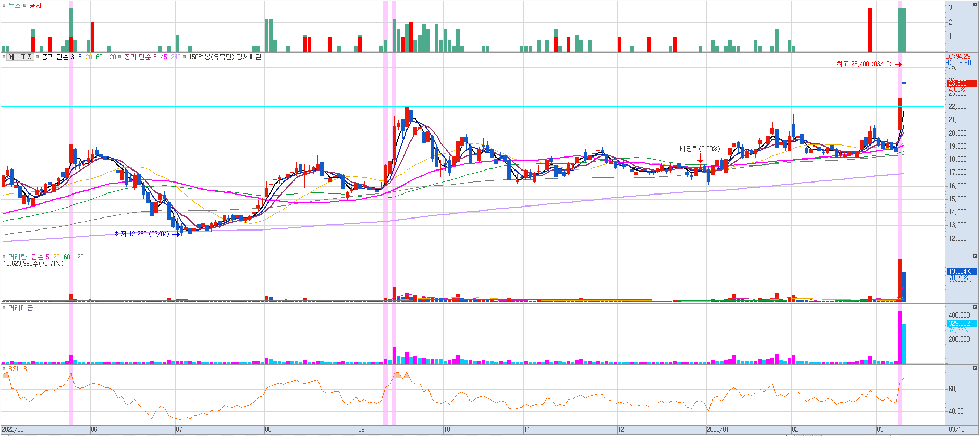Select the 뉴스 legend label

14,5
